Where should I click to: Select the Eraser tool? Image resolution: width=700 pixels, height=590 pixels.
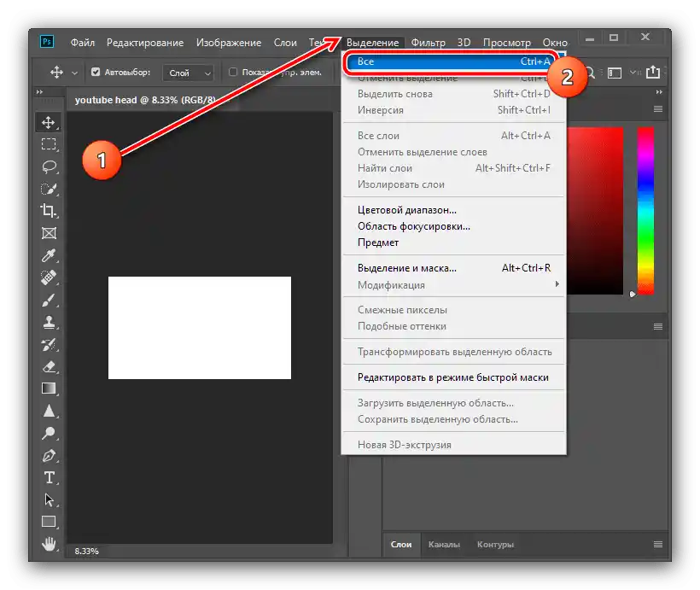coord(49,366)
